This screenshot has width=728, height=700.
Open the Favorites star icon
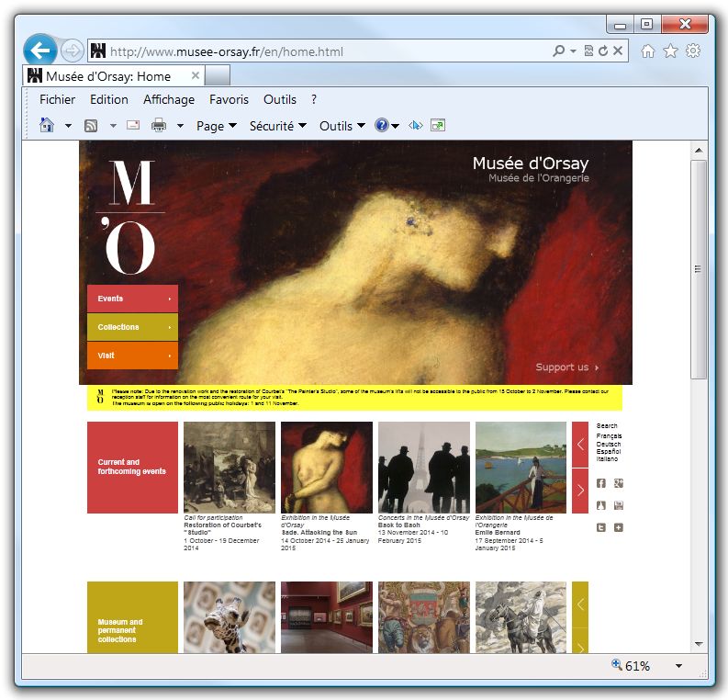click(x=670, y=51)
